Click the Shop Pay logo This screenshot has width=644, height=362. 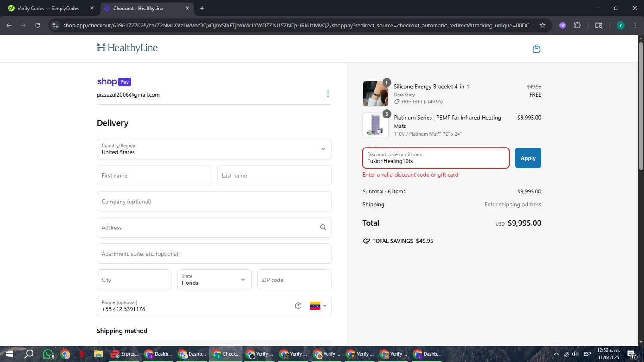point(114,82)
